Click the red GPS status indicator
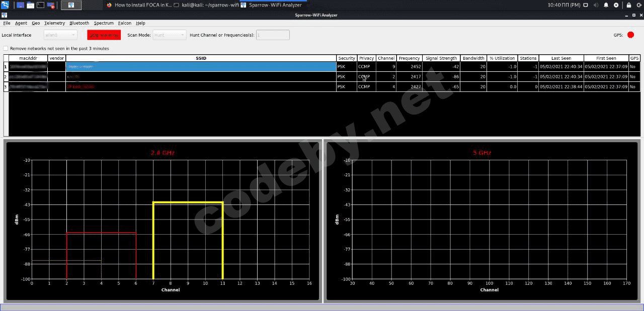 pyautogui.click(x=630, y=35)
